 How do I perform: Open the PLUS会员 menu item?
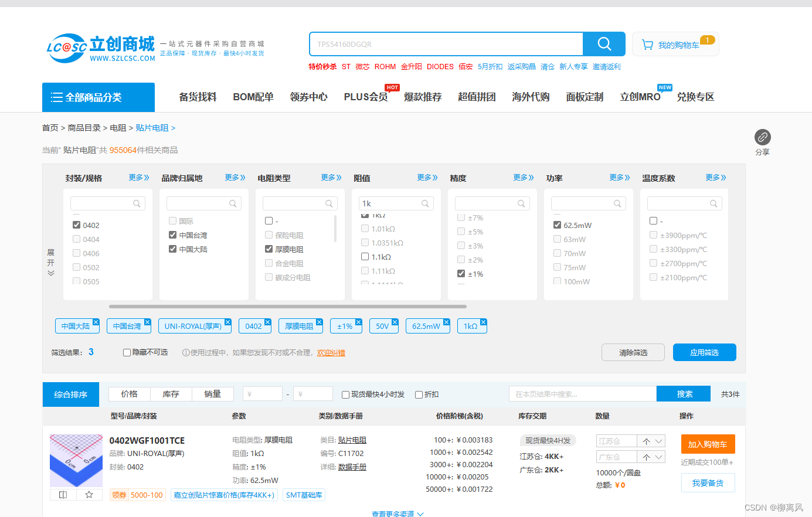pyautogui.click(x=366, y=97)
